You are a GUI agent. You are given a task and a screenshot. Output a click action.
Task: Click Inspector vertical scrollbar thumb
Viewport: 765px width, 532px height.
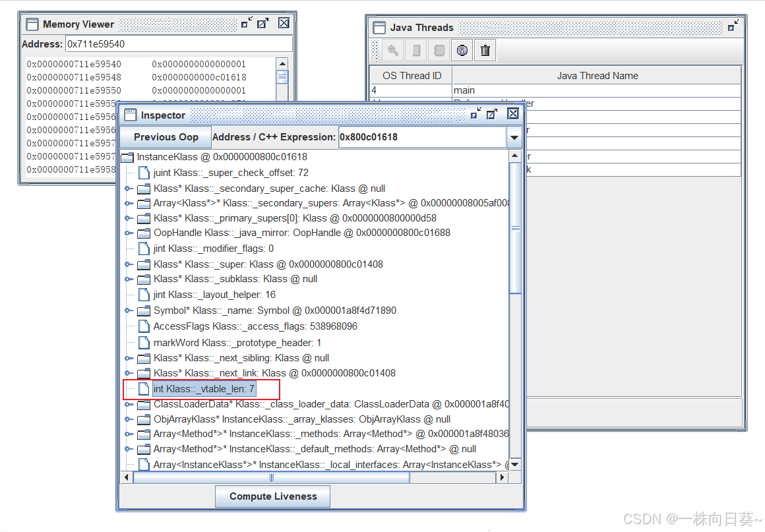515,228
